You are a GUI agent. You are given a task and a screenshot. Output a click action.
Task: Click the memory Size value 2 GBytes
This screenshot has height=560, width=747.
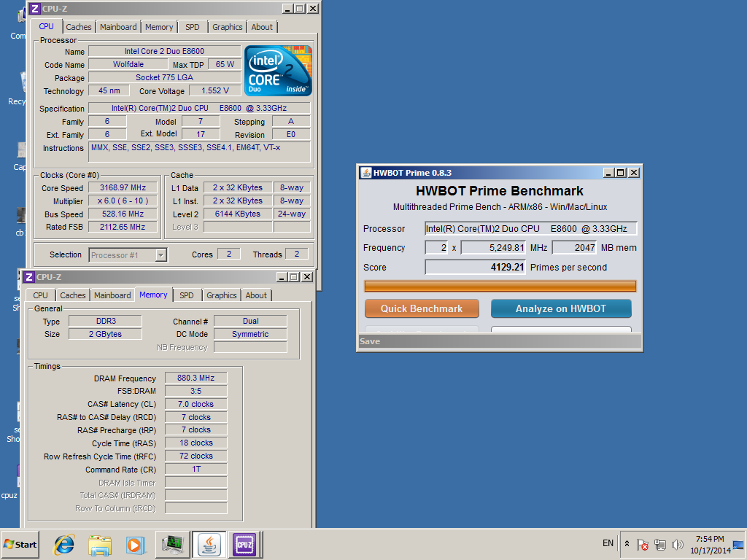105,334
